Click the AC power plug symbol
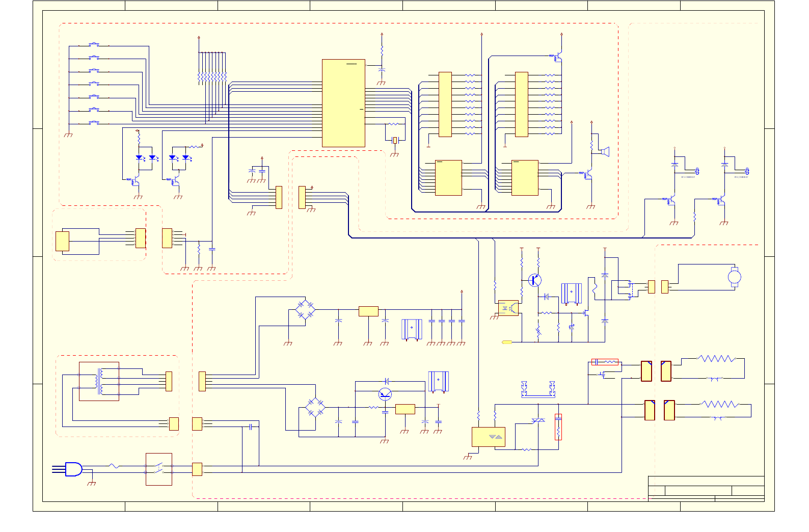This screenshot has height=532, width=809. [67, 469]
